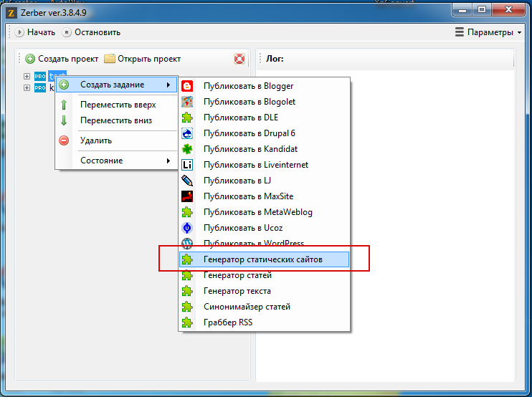Select Публиковать в Blogolet
532x397 pixels.
(265, 102)
